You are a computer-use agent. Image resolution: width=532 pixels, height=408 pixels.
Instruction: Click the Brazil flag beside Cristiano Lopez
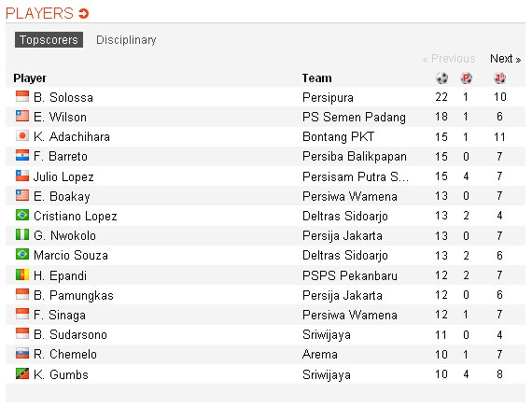(22, 215)
